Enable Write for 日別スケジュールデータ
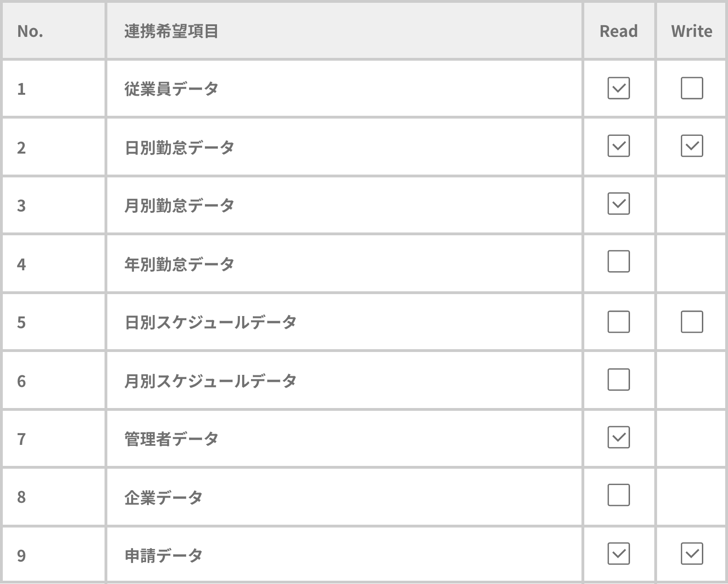Image resolution: width=728 pixels, height=584 pixels. pyautogui.click(x=692, y=322)
